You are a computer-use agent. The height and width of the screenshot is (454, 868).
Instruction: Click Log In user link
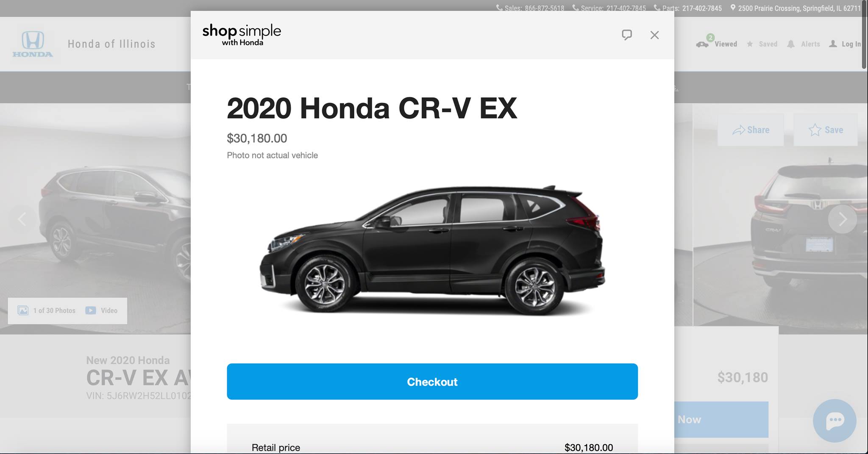(x=845, y=44)
